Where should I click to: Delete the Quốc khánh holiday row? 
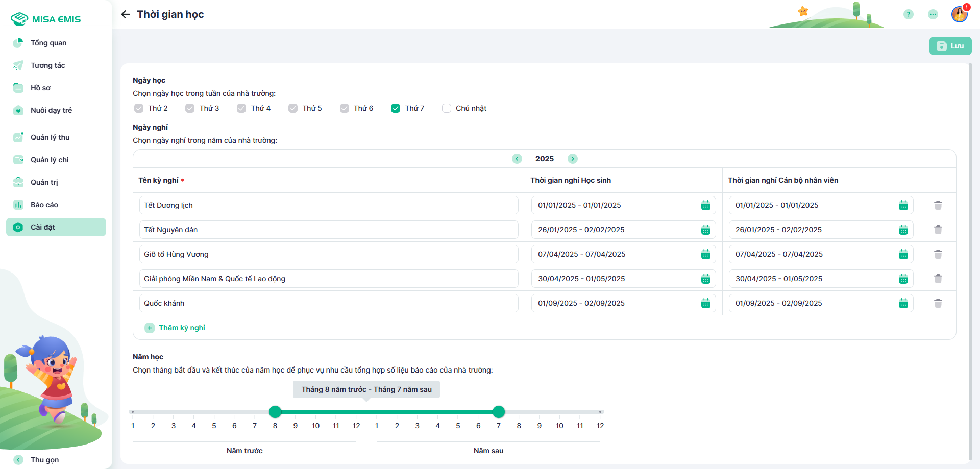click(938, 303)
